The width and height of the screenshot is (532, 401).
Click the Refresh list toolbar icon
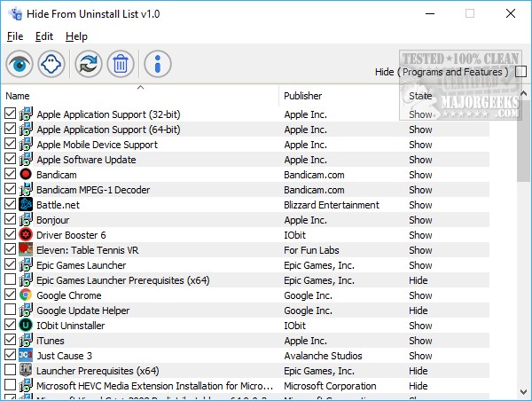tap(89, 64)
